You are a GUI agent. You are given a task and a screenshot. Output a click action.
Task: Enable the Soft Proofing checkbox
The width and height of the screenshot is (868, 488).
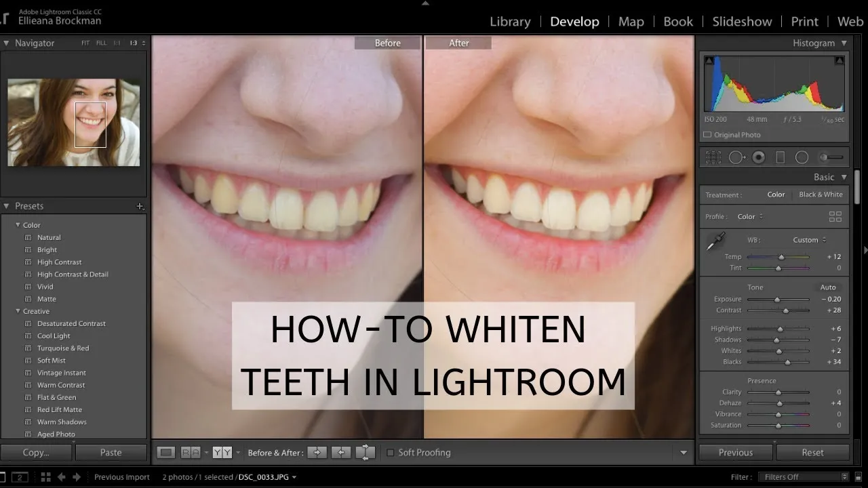click(x=390, y=453)
